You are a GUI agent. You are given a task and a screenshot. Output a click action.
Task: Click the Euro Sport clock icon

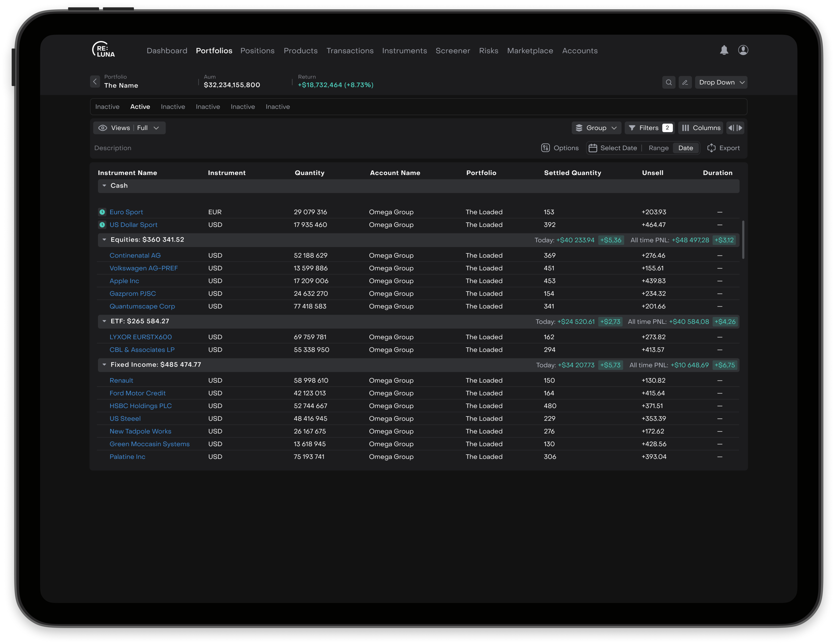(102, 212)
